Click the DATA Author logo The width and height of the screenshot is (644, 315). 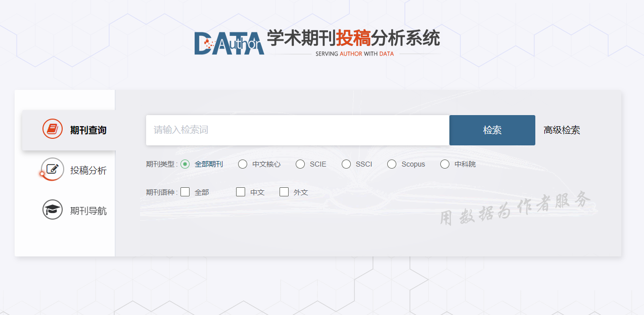[229, 43]
